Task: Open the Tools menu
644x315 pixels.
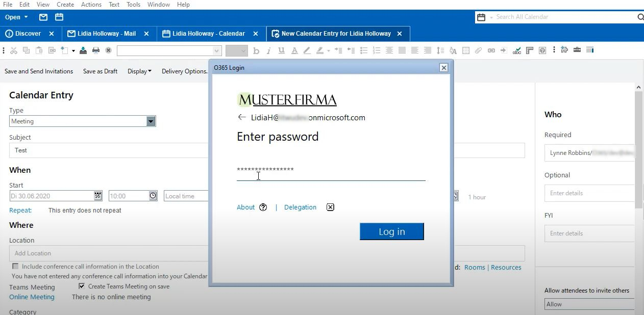Action: [134, 5]
